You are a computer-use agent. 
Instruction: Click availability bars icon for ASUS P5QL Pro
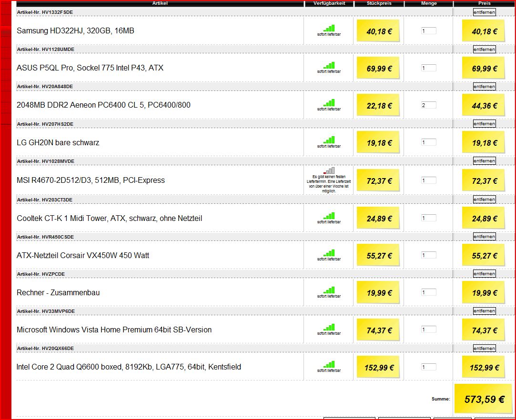[x=329, y=65]
